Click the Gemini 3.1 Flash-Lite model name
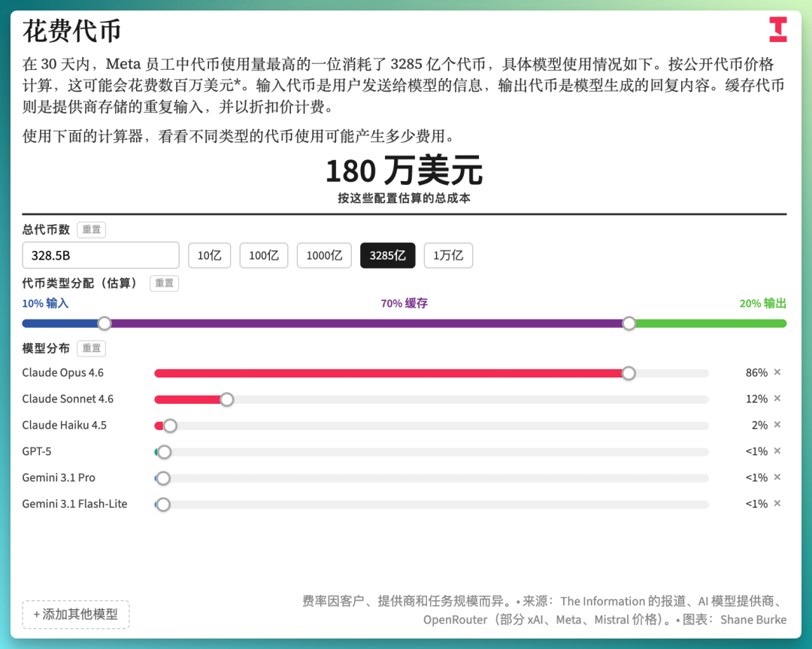 [74, 504]
